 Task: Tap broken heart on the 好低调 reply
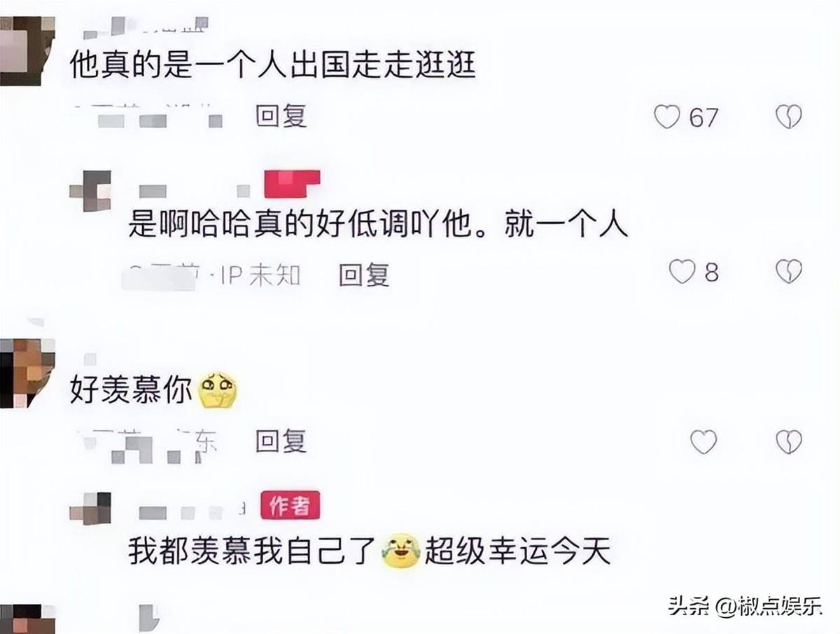point(788,271)
